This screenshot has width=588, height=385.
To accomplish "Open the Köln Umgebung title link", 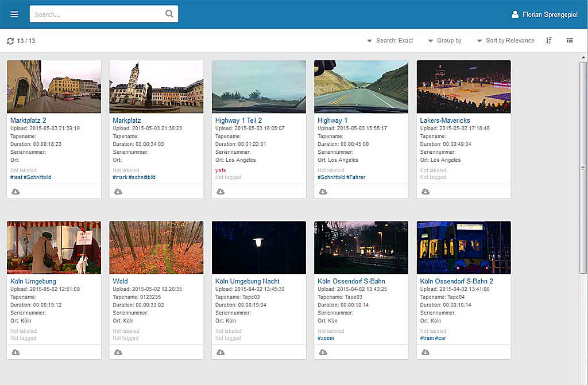I will (33, 281).
